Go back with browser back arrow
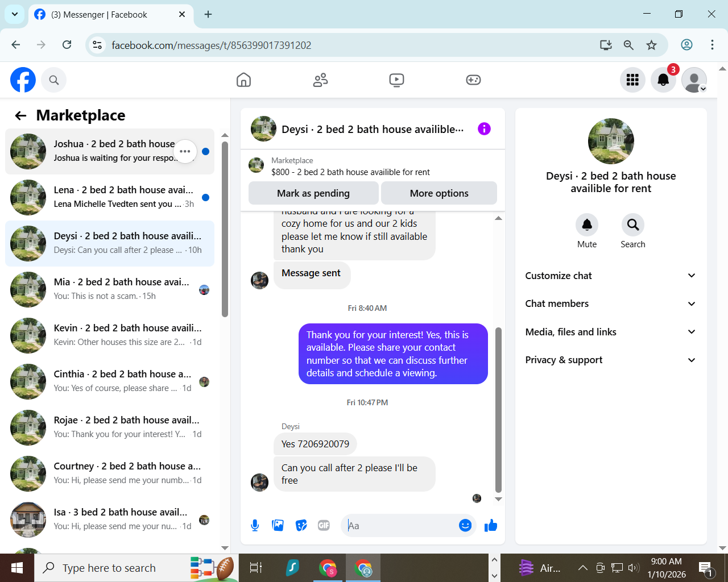The height and width of the screenshot is (582, 728). (16, 45)
